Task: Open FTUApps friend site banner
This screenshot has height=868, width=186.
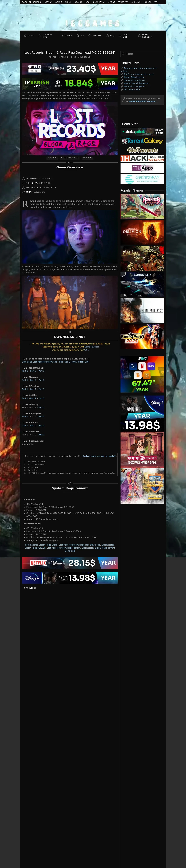Action: point(142,168)
